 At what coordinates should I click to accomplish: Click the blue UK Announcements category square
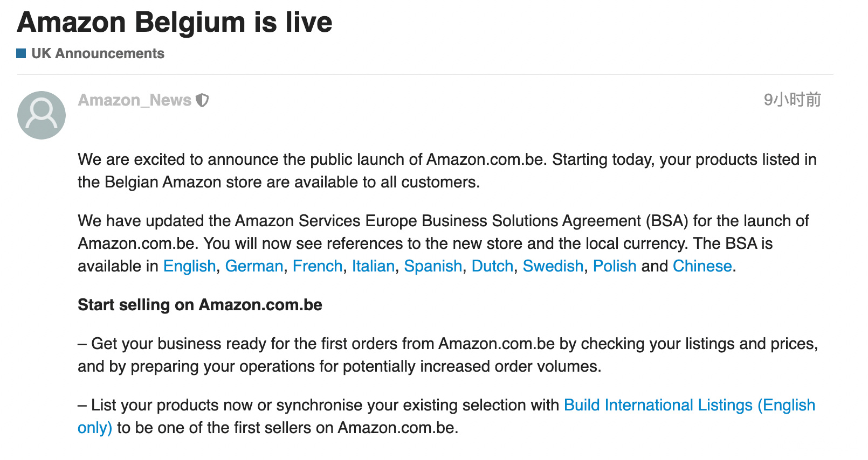point(22,53)
